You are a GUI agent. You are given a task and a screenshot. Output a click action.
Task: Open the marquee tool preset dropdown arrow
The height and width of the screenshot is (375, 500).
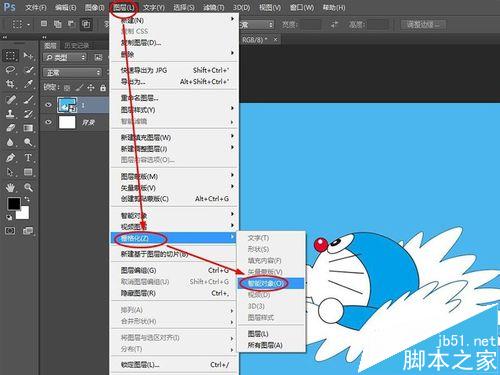[29, 25]
